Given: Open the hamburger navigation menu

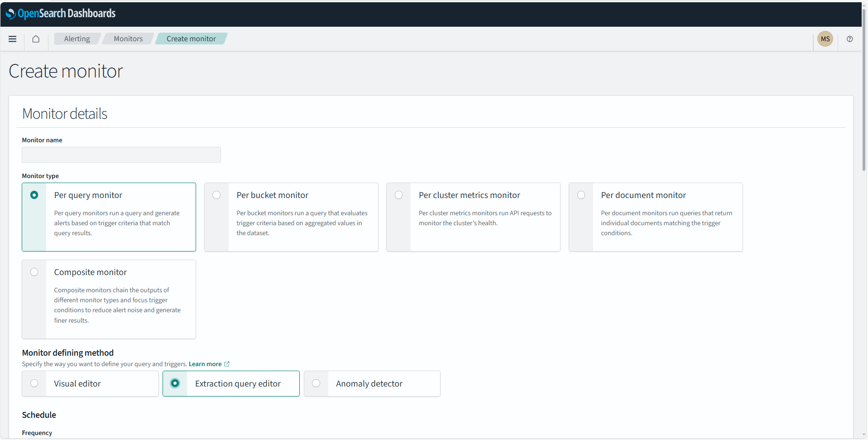Looking at the screenshot, I should tap(13, 39).
